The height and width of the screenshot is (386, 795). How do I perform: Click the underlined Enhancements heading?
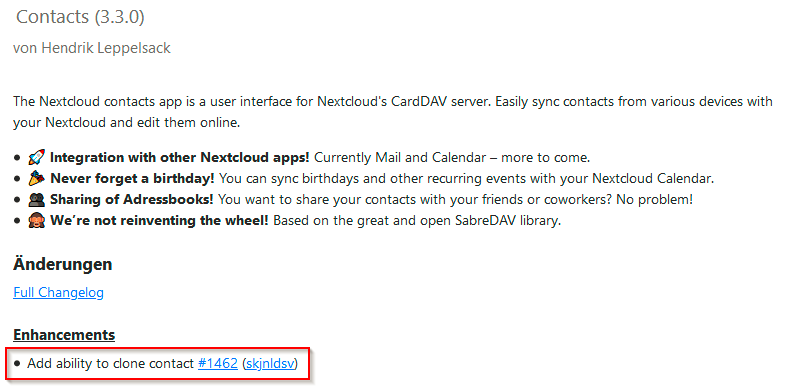[64, 335]
